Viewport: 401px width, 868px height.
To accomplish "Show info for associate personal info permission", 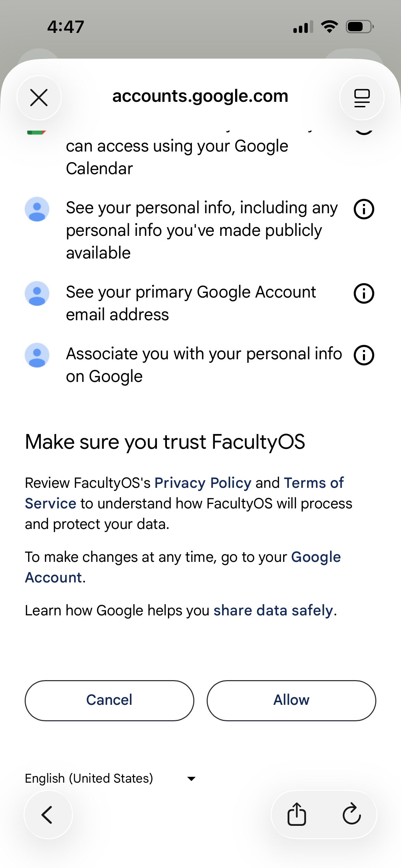I will pos(364,355).
